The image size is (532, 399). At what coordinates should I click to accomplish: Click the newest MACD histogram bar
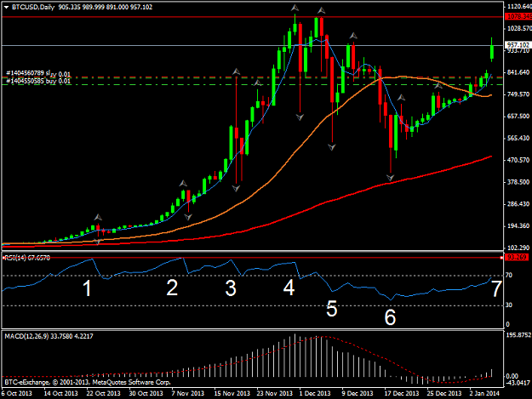[x=492, y=373]
